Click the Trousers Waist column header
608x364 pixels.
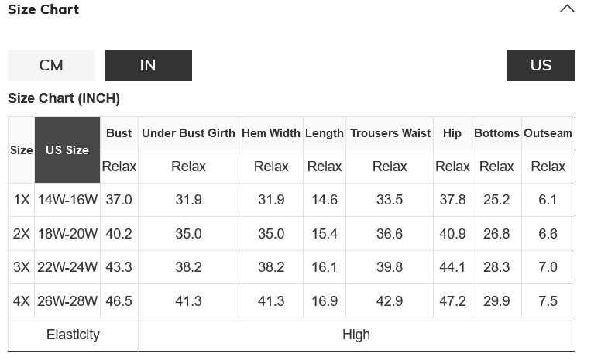coord(390,133)
